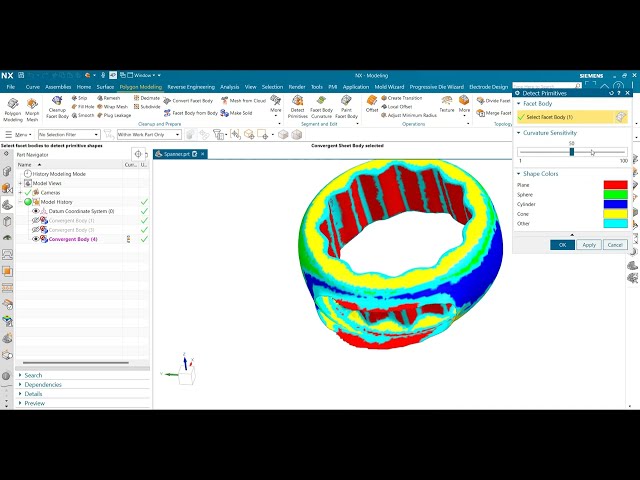Image resolution: width=640 pixels, height=480 pixels.
Task: Open Facet Body Curvature tool
Action: (321, 107)
